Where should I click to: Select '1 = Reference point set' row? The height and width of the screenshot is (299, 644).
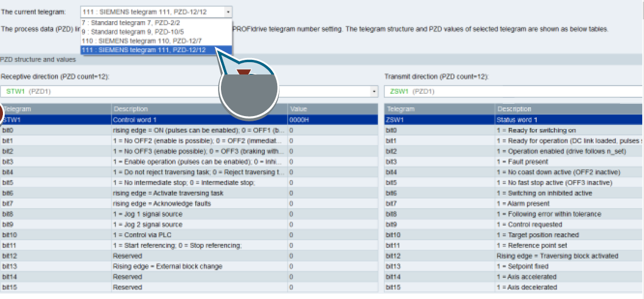point(514,246)
